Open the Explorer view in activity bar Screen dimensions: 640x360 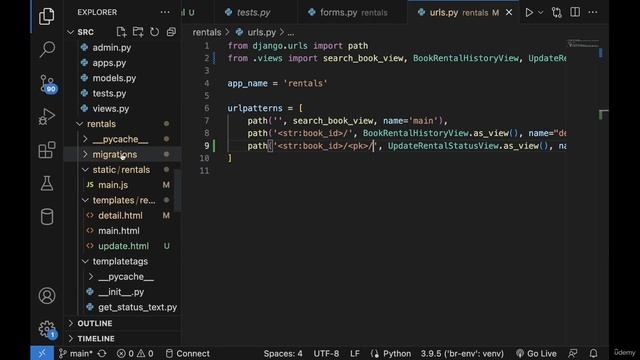tap(47, 16)
